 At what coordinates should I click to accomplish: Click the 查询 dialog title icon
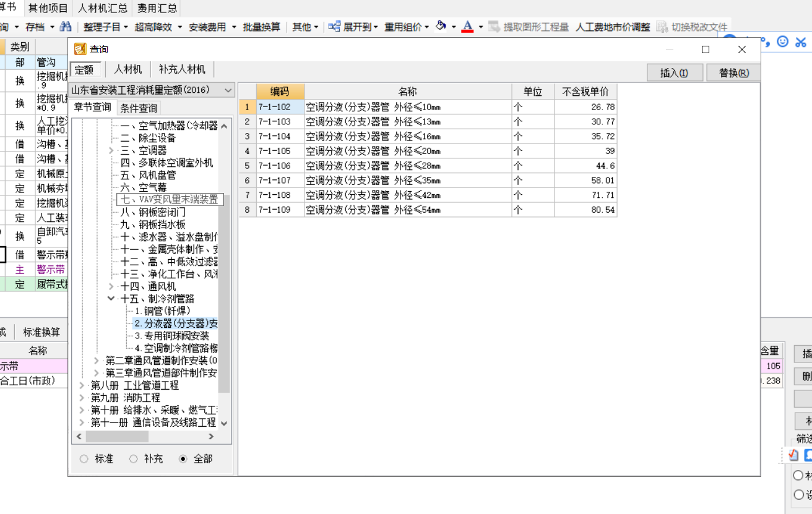[x=80, y=49]
